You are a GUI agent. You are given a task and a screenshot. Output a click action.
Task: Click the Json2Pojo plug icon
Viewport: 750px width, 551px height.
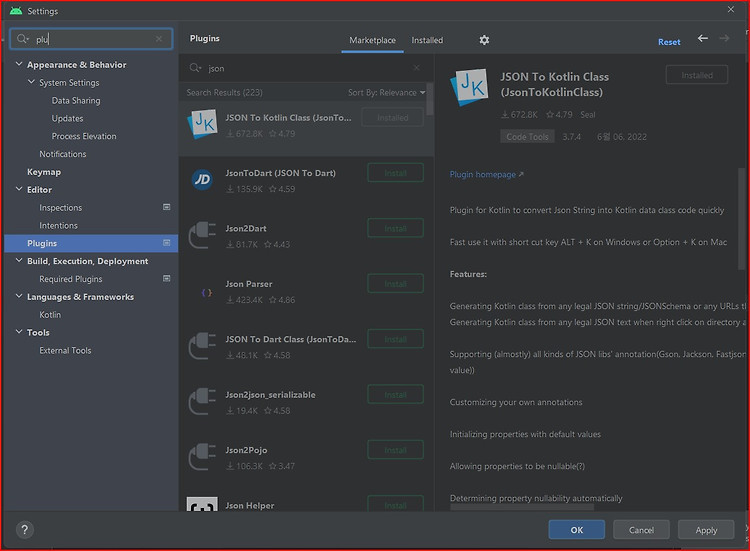(202, 457)
